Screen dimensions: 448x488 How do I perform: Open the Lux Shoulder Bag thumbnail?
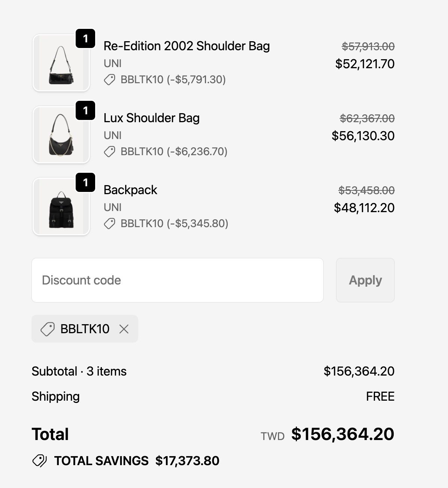(x=61, y=135)
